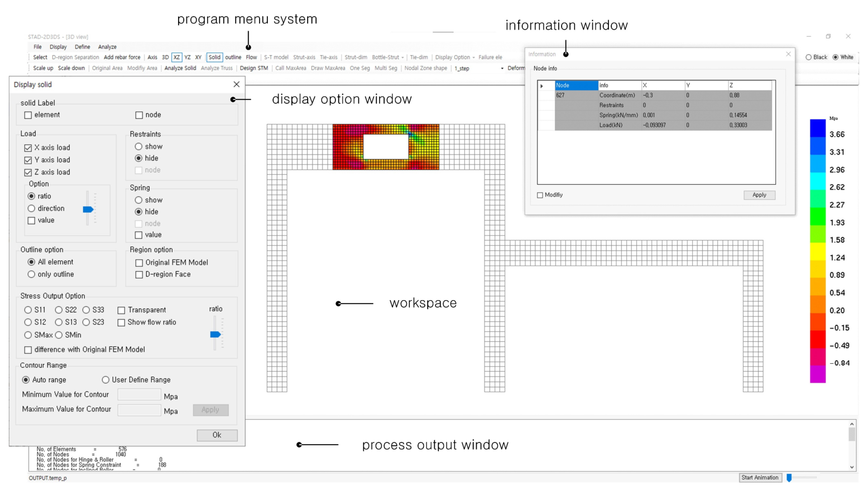
Task: Click the stress output ratio slider handle
Action: click(x=215, y=334)
